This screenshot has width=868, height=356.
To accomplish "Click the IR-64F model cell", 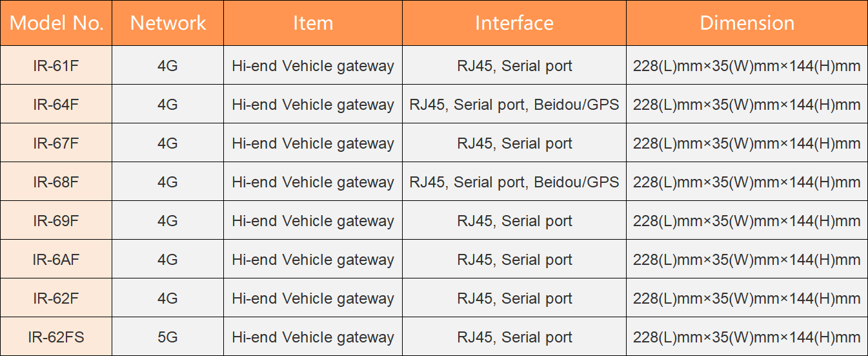I will pyautogui.click(x=56, y=105).
